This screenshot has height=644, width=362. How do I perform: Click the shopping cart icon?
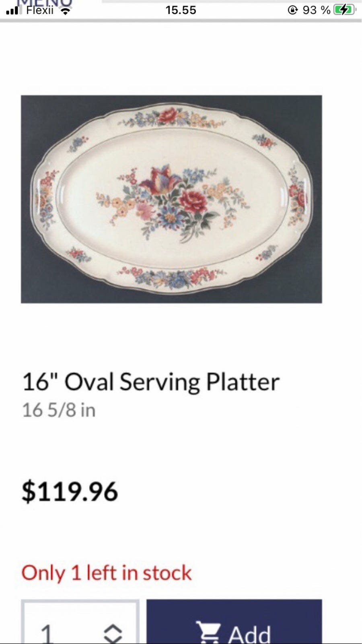coord(207,633)
